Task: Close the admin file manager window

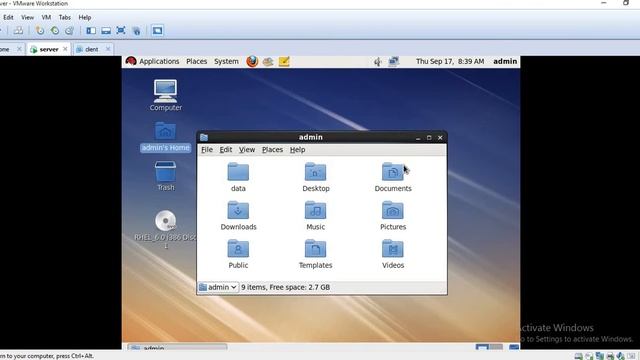Action: click(x=440, y=138)
